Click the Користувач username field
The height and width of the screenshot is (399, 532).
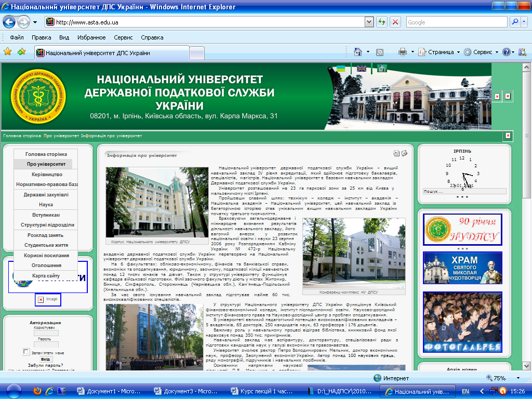pos(46,333)
